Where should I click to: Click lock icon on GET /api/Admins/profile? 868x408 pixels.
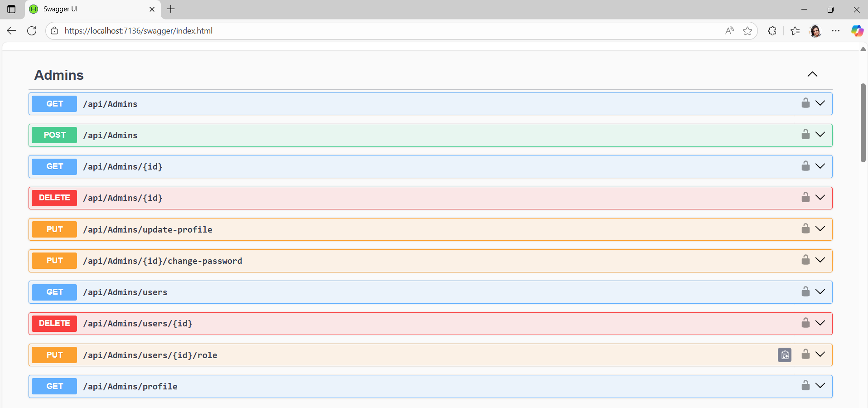click(805, 385)
